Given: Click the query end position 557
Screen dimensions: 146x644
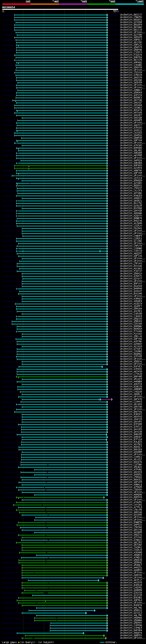Looking at the screenshot, I should pyautogui.click(x=115, y=11).
